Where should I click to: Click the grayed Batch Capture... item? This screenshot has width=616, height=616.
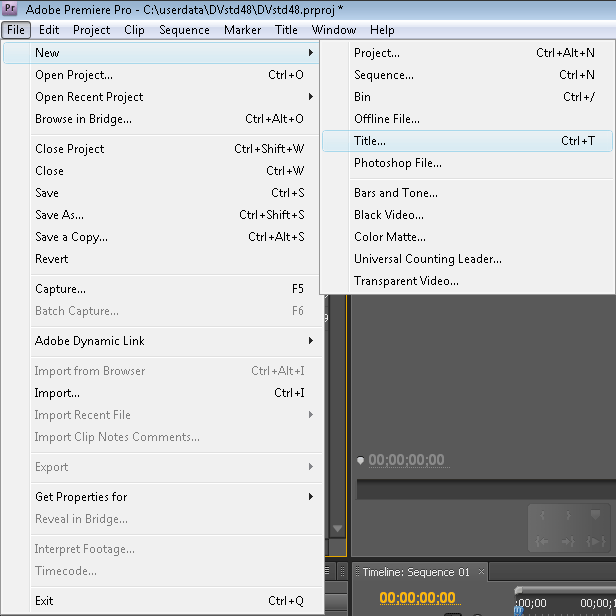(x=161, y=311)
